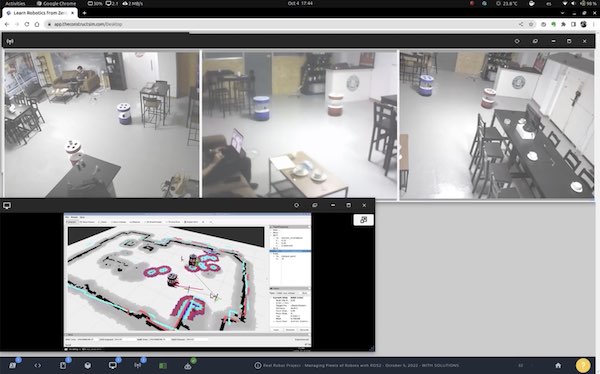Click the Activities button in the top bar
This screenshot has height=374, width=600.
tap(15, 3)
